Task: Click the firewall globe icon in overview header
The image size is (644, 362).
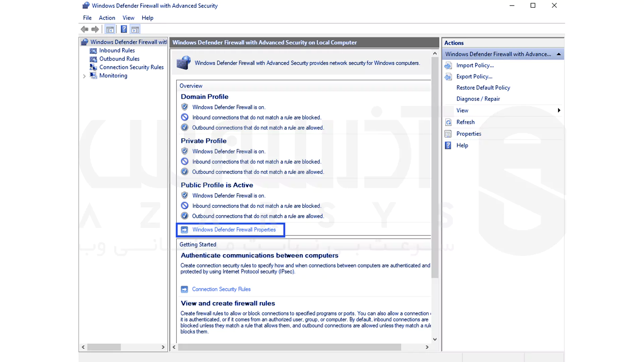Action: pos(183,63)
